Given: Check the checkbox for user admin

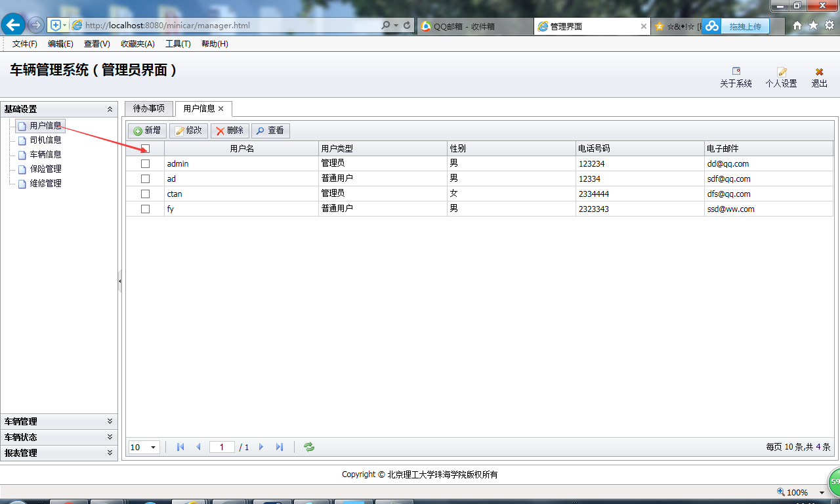Looking at the screenshot, I should pos(146,163).
